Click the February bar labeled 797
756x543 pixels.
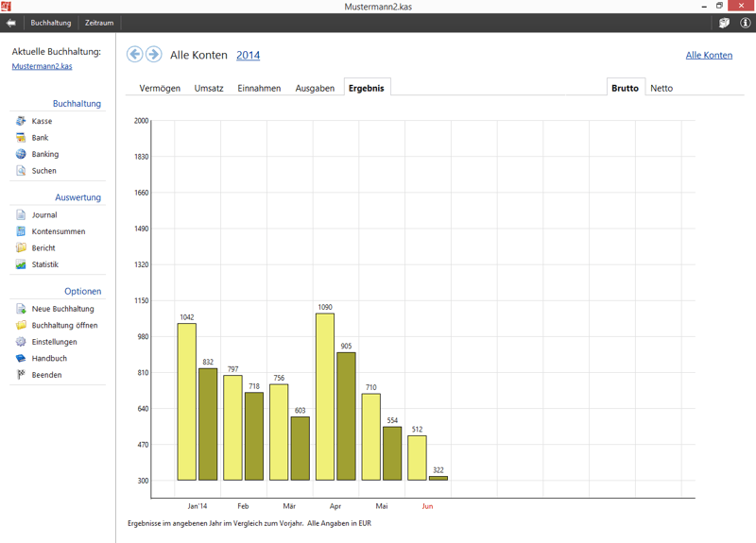[232, 428]
